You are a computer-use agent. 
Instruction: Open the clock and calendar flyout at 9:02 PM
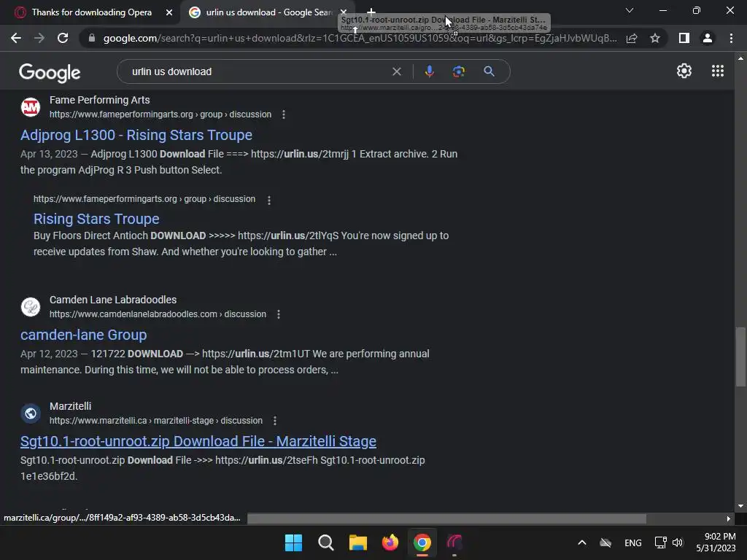point(716,542)
